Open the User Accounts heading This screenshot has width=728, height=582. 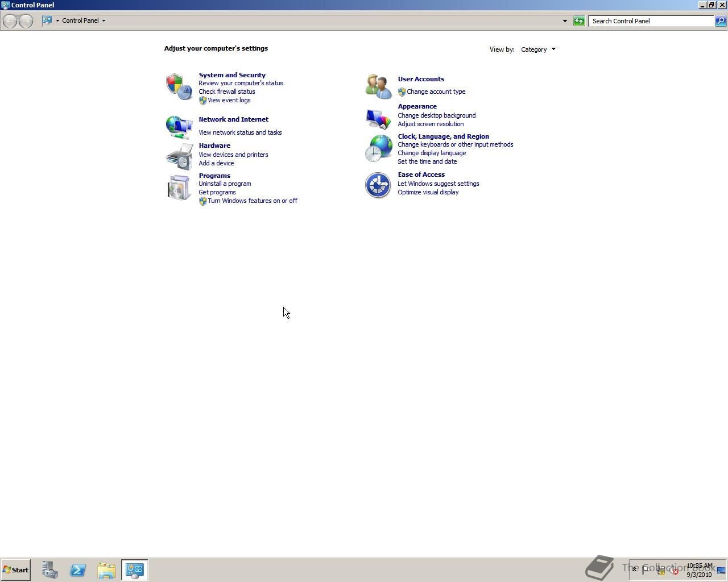[421, 79]
